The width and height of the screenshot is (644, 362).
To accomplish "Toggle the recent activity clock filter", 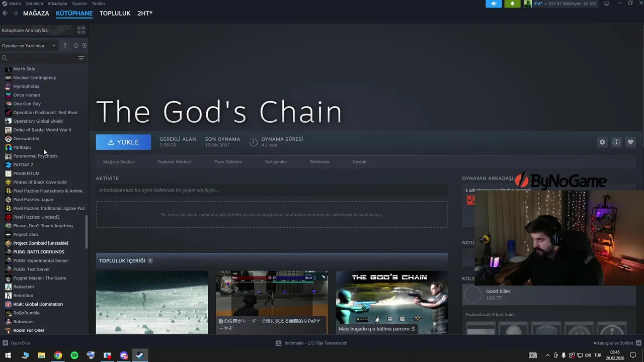I will coord(76,46).
